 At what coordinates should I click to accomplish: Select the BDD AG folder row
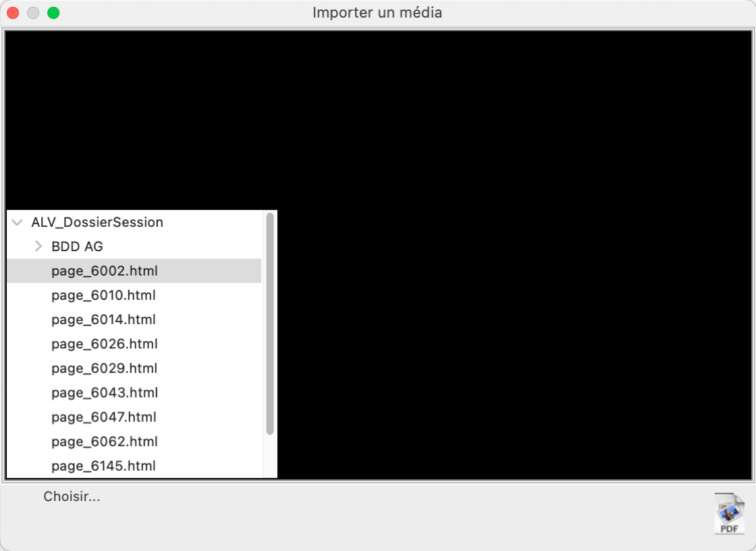coord(134,246)
